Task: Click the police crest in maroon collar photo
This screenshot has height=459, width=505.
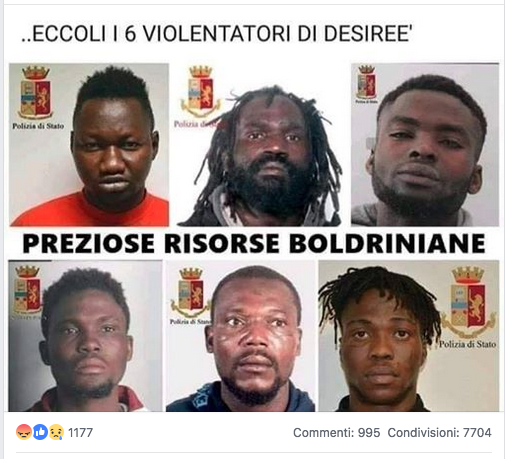Action: (x=27, y=290)
